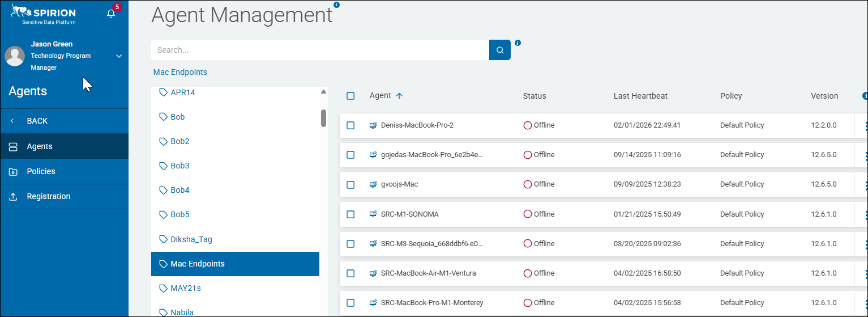Screen dimensions: 868x317
Task: Click the tag list scrollbar thumb
Action: [x=323, y=118]
